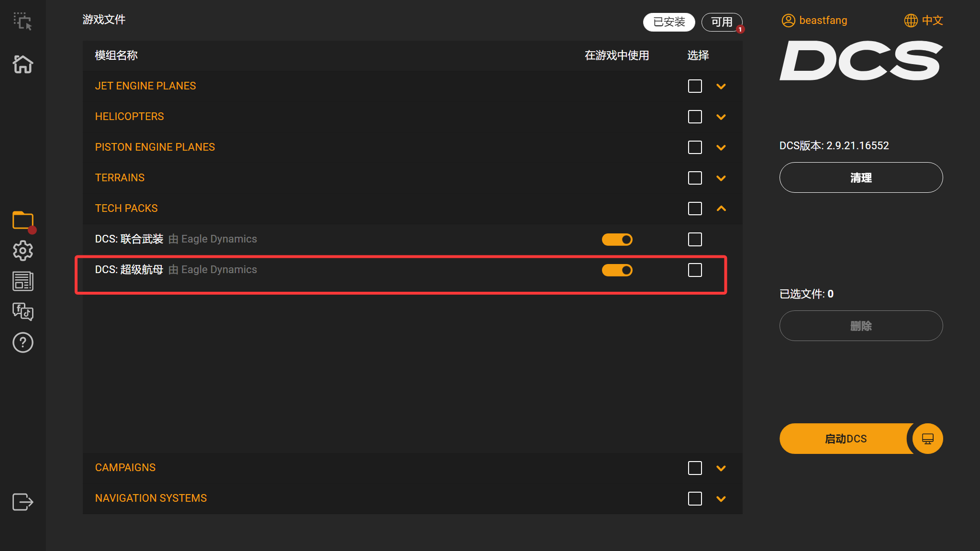
Task: Collapse the TECH PACKS section
Action: coord(721,209)
